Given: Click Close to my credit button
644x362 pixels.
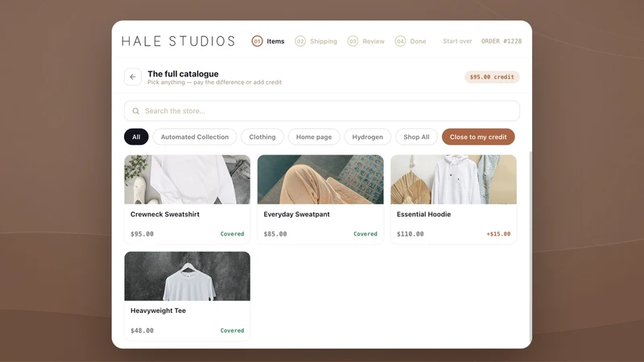Looking at the screenshot, I should [x=478, y=137].
